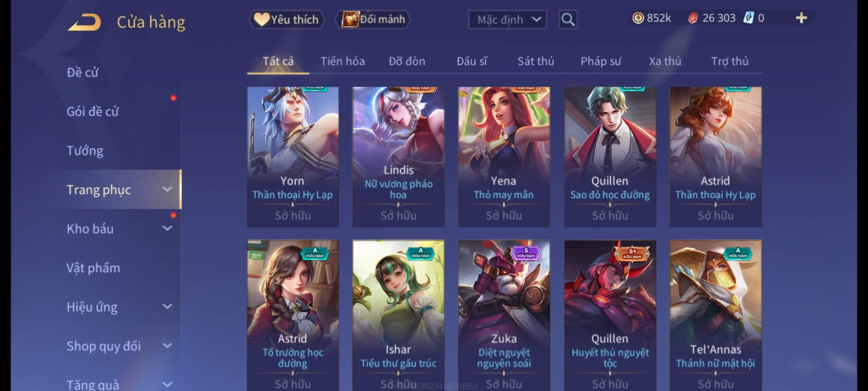Switch to the Pháp sư tab
The image size is (868, 391).
(x=601, y=61)
